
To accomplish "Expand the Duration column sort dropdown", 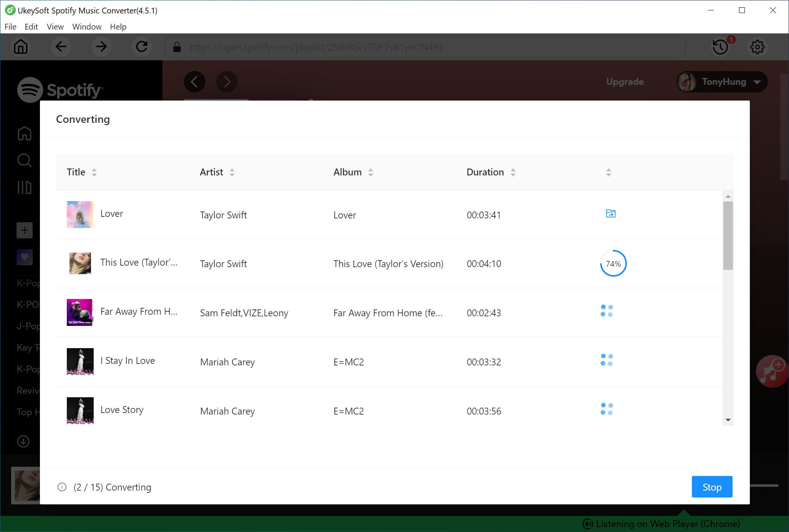I will pos(512,172).
